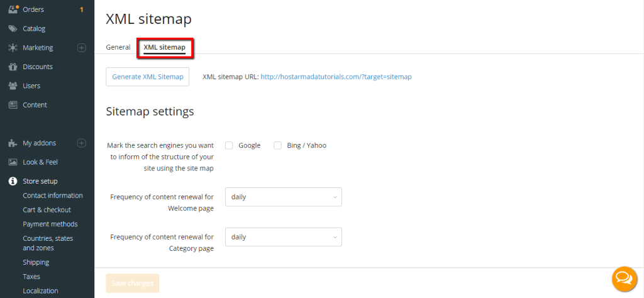The height and width of the screenshot is (298, 644).
Task: Tick the Bing / Yahoo checkbox
Action: 277,145
